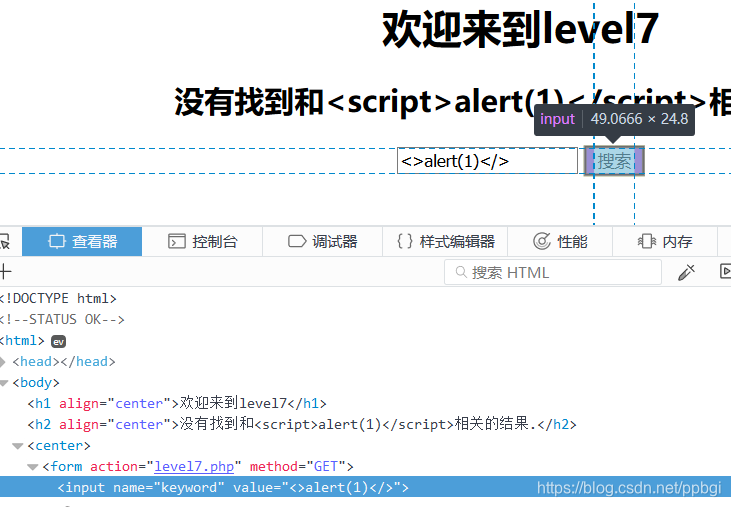731x507 pixels.
Task: Click the 搜索 submit button on page
Action: 614,161
